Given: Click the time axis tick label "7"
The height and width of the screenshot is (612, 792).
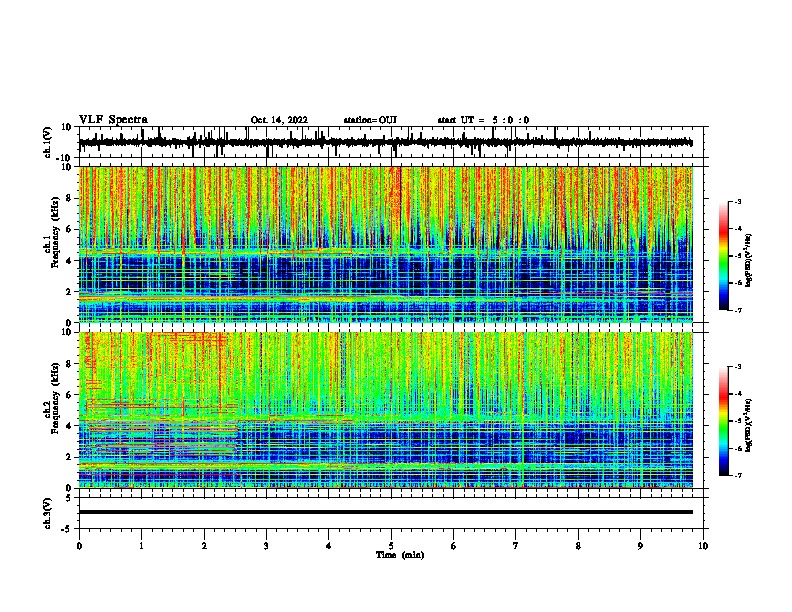Looking at the screenshot, I should click(x=516, y=546).
